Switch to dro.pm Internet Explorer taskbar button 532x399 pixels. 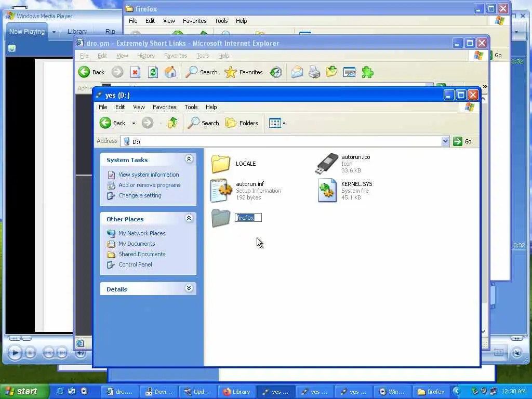pyautogui.click(x=120, y=392)
